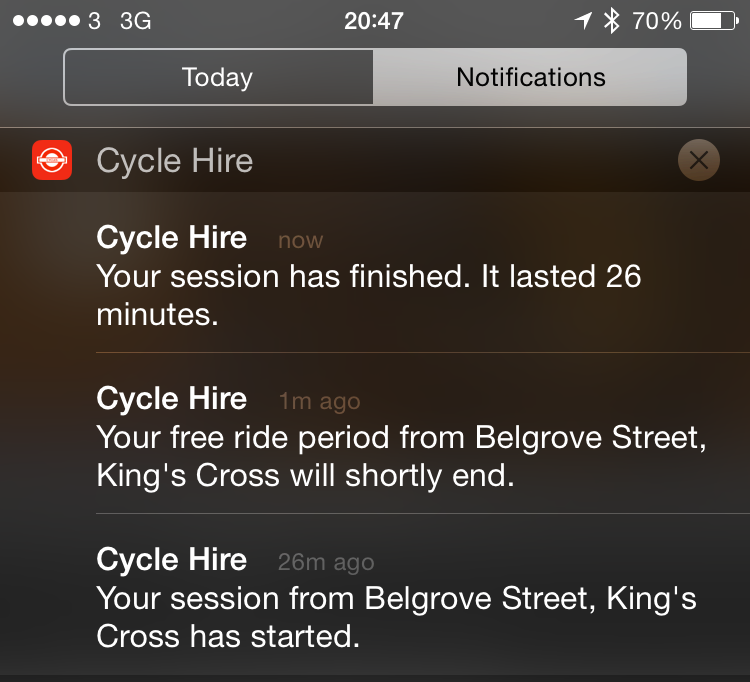Viewport: 750px width, 682px height.
Task: Tap the 70% battery percentage text
Action: (x=657, y=21)
